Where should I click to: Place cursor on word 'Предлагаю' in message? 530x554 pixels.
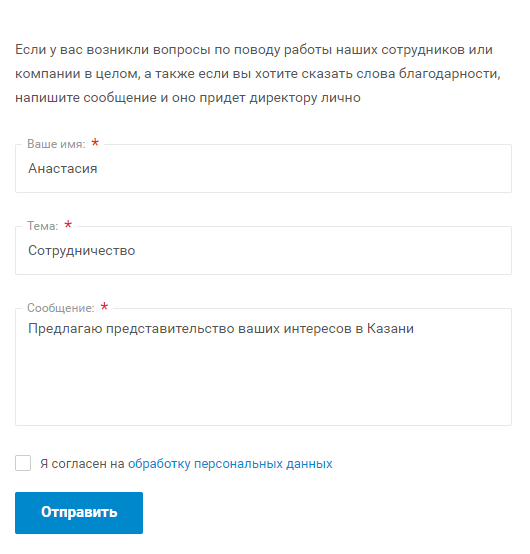pyautogui.click(x=65, y=329)
